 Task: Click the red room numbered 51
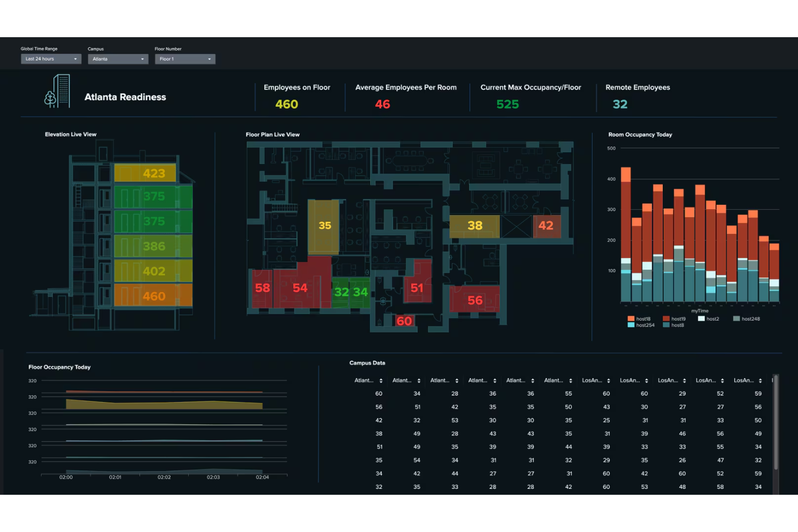pos(416,288)
